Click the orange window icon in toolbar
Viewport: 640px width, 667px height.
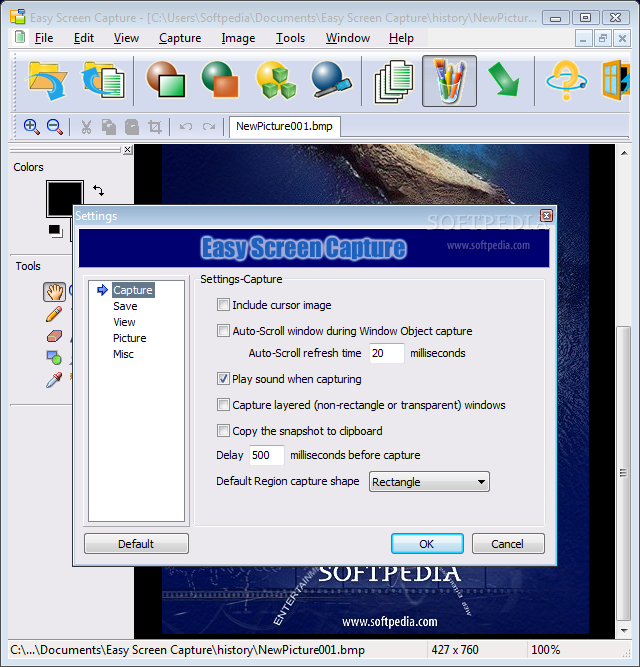[615, 80]
